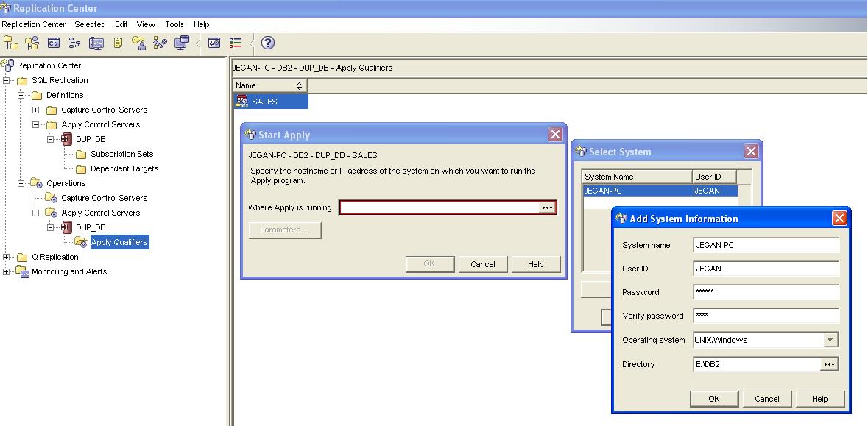868x426 pixels.
Task: Open the Command Editor toolbar icon
Action: [x=54, y=43]
